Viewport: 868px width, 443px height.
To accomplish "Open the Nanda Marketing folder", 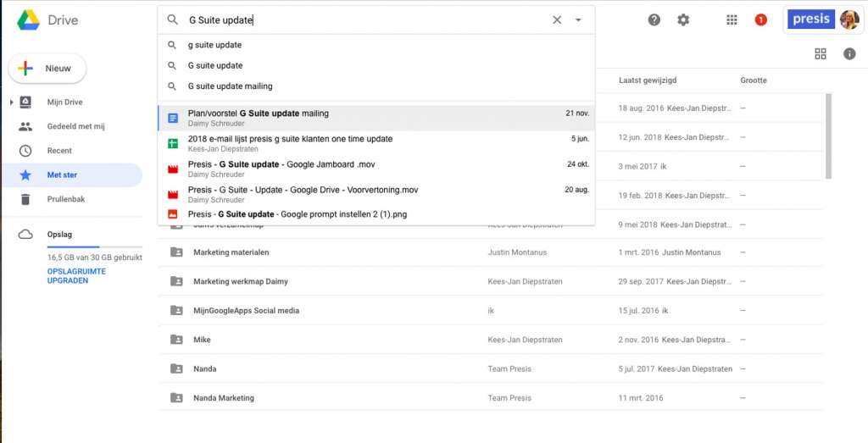I will tap(224, 397).
